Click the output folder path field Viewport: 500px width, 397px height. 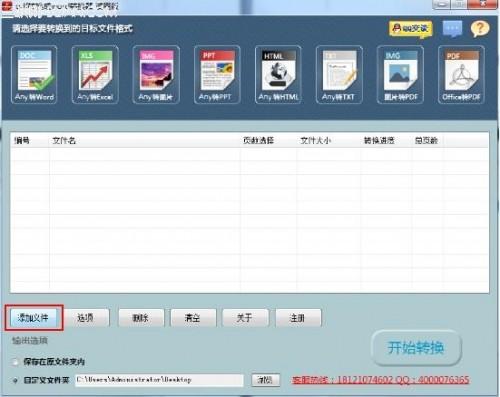tap(159, 380)
